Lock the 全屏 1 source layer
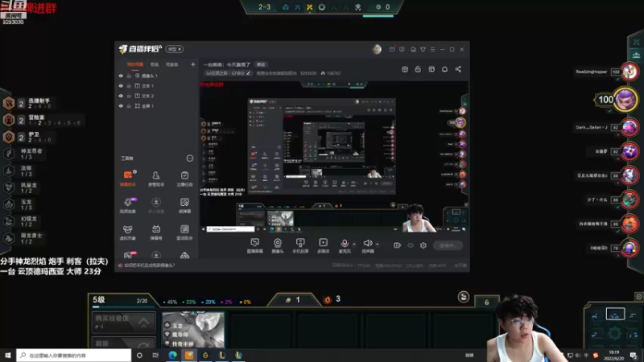644x362 pixels. click(129, 106)
